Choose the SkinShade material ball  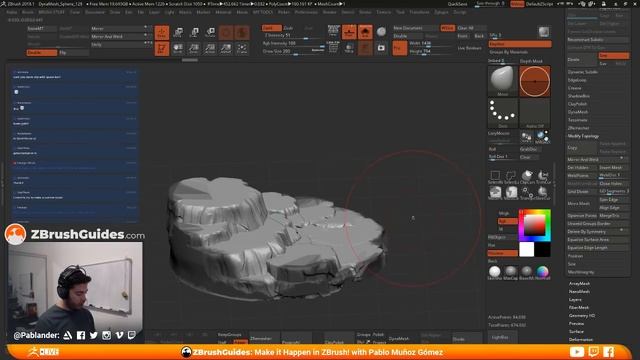pos(495,272)
